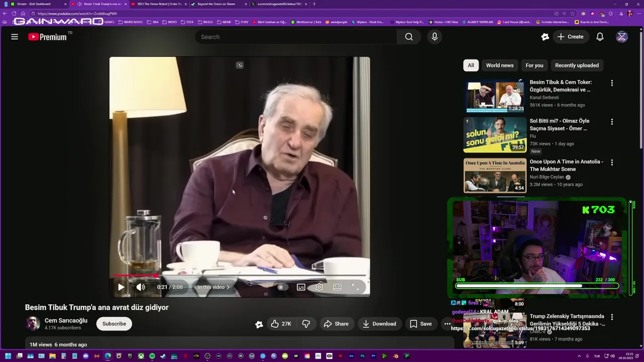Switch to theater mode
Screen dimensions: 644x362
337,287
